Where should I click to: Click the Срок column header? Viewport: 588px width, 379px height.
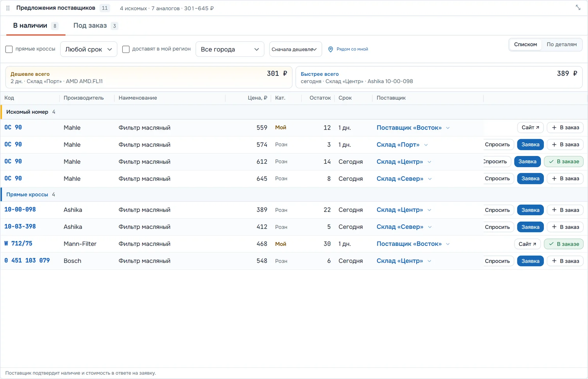(x=345, y=98)
